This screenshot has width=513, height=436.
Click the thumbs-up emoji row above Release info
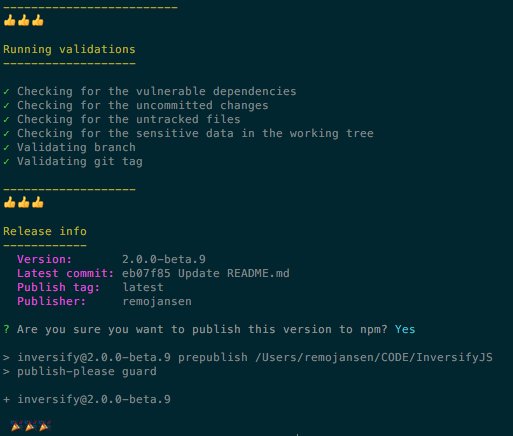24,202
